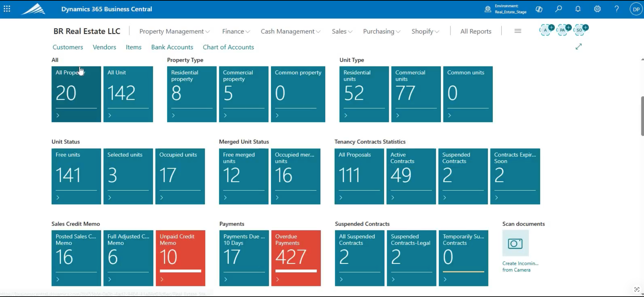644x297 pixels.
Task: Open the search magnifier icon
Action: (558, 9)
